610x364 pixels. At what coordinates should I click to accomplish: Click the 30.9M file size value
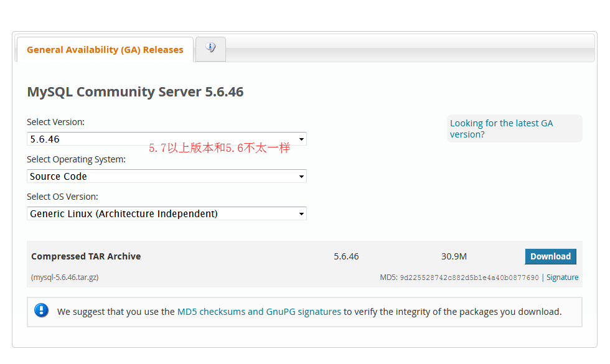[x=454, y=256]
